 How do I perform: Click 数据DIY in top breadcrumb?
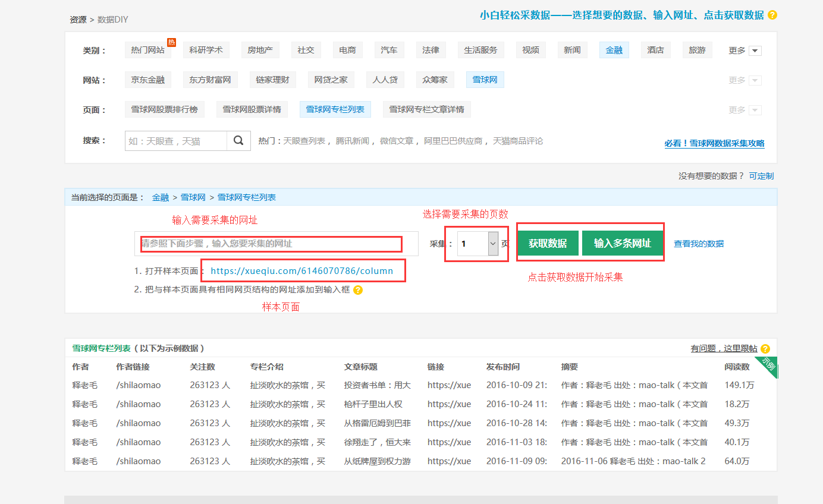coord(113,20)
